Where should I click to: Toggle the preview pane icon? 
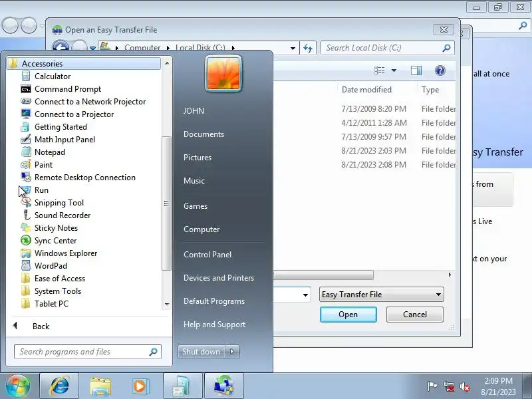416,70
